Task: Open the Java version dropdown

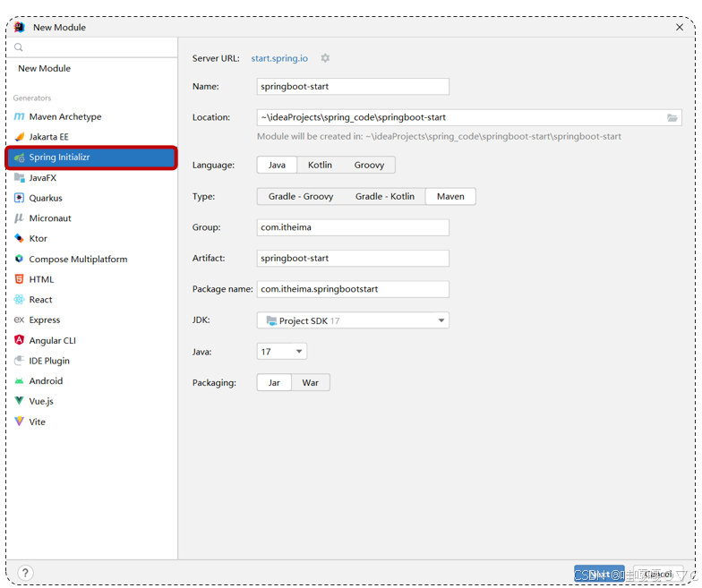Action: click(281, 352)
